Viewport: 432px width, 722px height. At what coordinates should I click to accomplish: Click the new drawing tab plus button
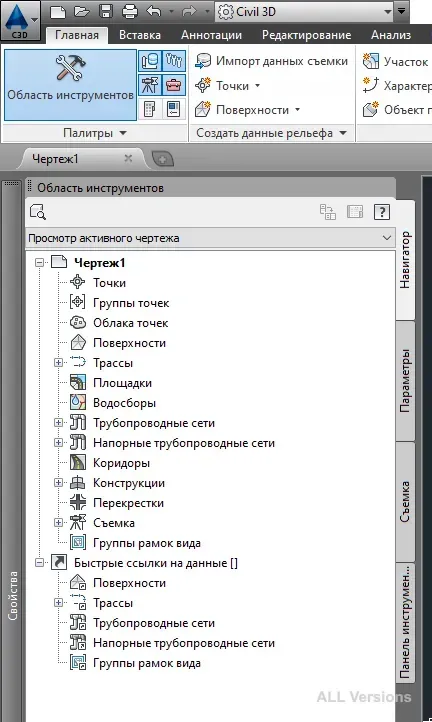[x=162, y=160]
